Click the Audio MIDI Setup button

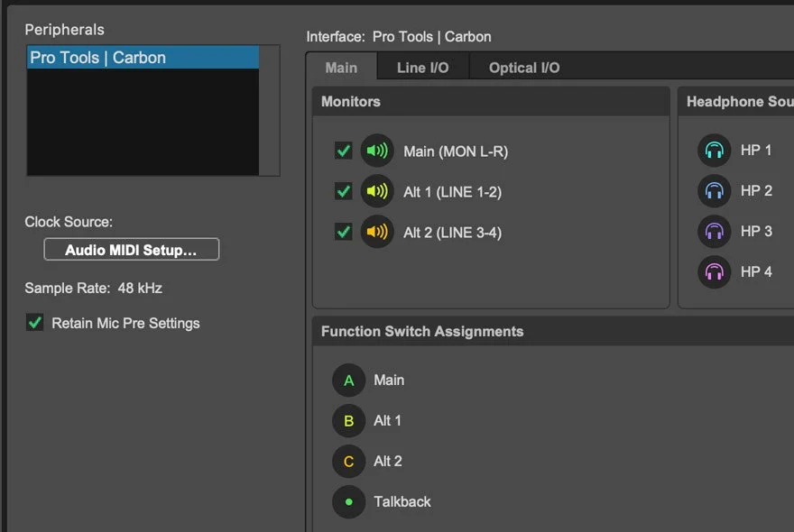131,250
